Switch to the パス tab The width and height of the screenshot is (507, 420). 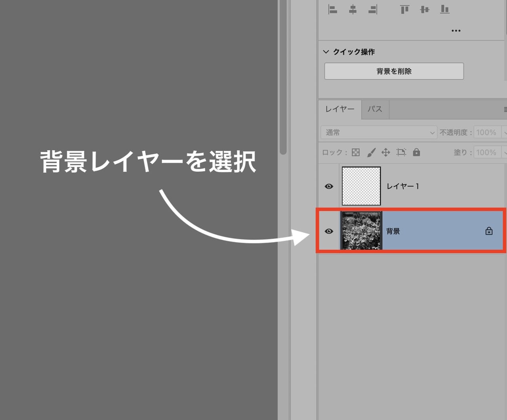pyautogui.click(x=375, y=109)
